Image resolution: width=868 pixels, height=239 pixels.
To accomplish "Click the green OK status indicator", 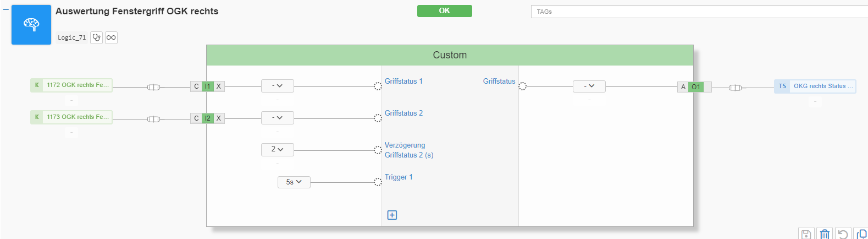I will pyautogui.click(x=444, y=11).
